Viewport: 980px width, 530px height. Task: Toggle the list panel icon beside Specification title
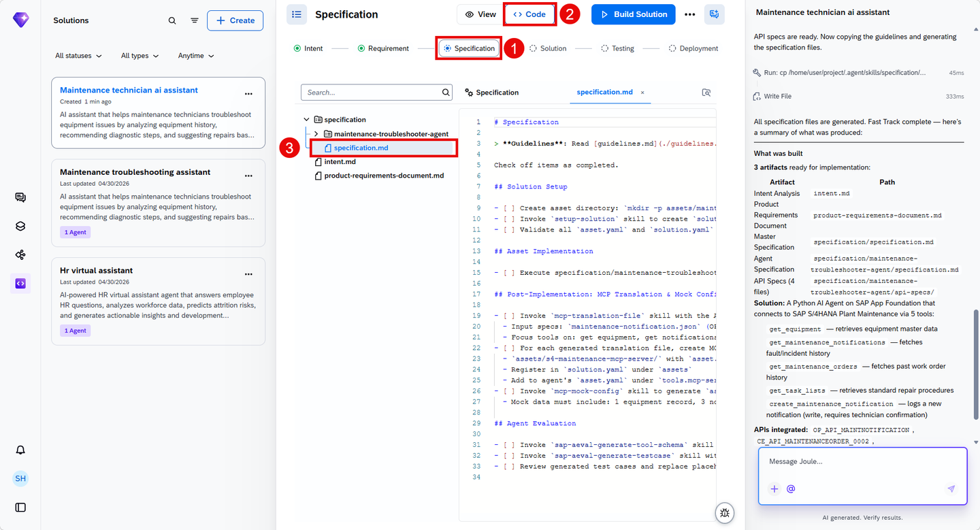(297, 14)
